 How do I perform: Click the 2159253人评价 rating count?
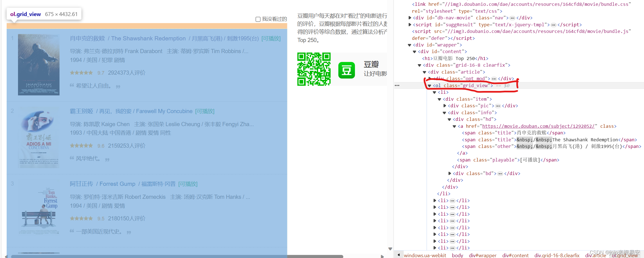point(127,146)
